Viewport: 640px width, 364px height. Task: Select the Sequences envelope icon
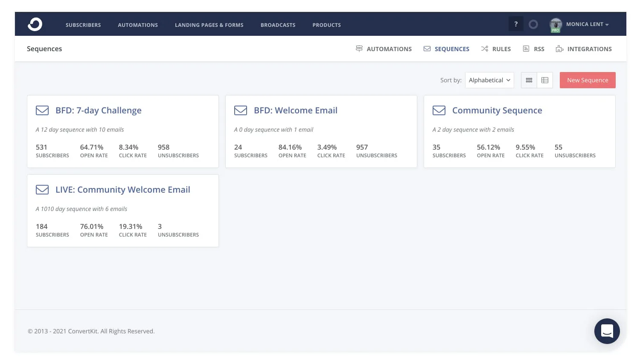pos(427,49)
